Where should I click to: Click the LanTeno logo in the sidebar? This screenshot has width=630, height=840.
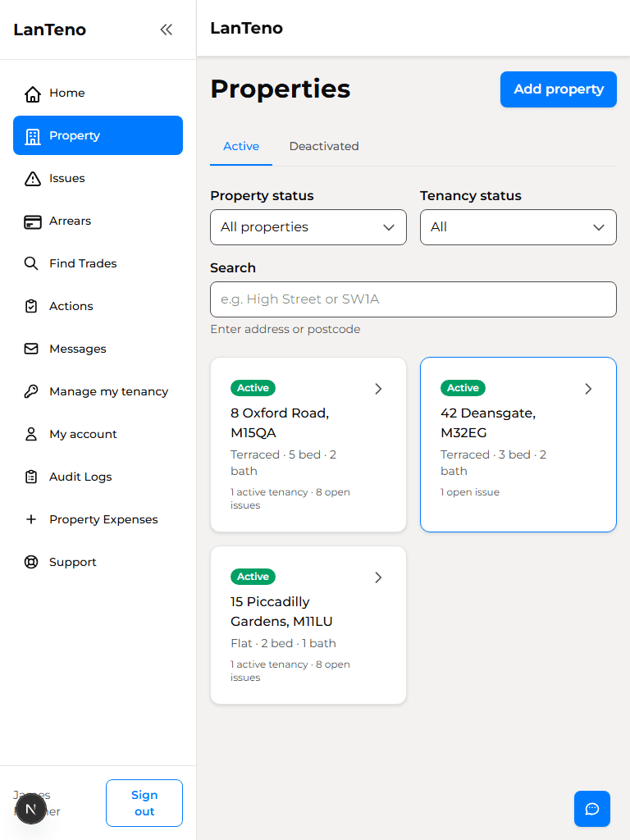tap(50, 30)
